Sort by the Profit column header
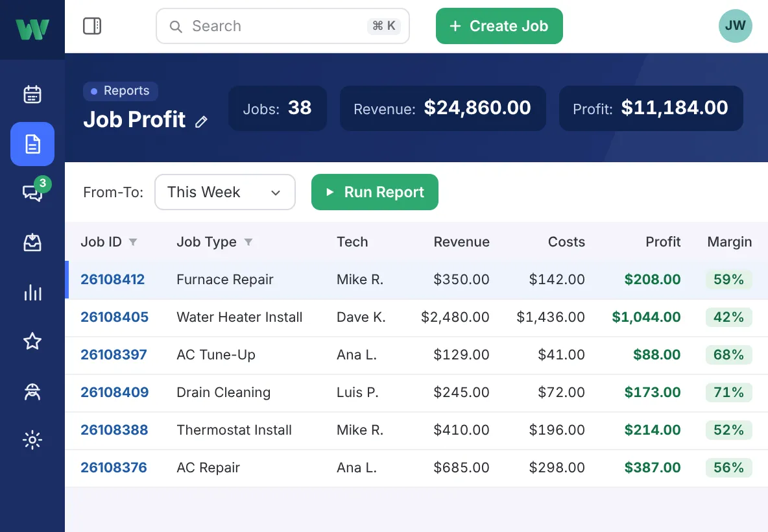 (663, 242)
